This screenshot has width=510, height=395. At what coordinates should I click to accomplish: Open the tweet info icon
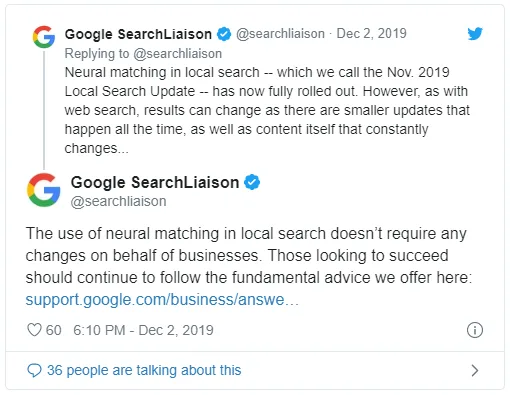coord(475,330)
